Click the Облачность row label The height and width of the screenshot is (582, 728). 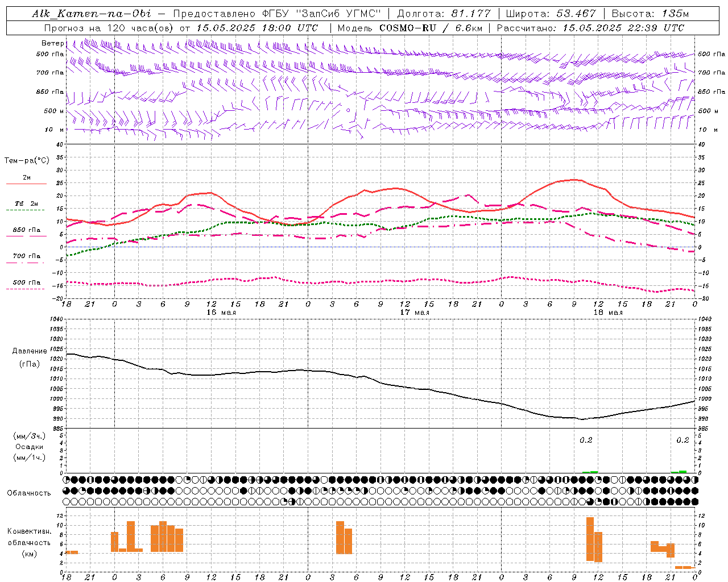tap(29, 493)
